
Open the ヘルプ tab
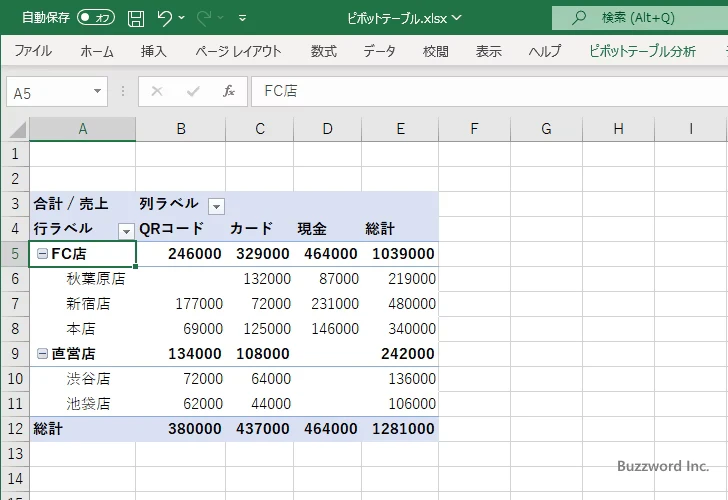pyautogui.click(x=545, y=51)
